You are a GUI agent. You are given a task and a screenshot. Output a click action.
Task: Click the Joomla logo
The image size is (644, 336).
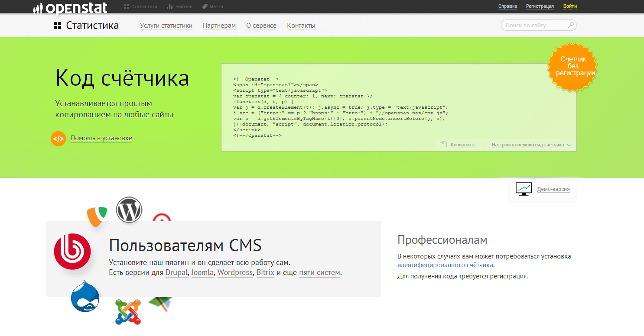click(128, 312)
